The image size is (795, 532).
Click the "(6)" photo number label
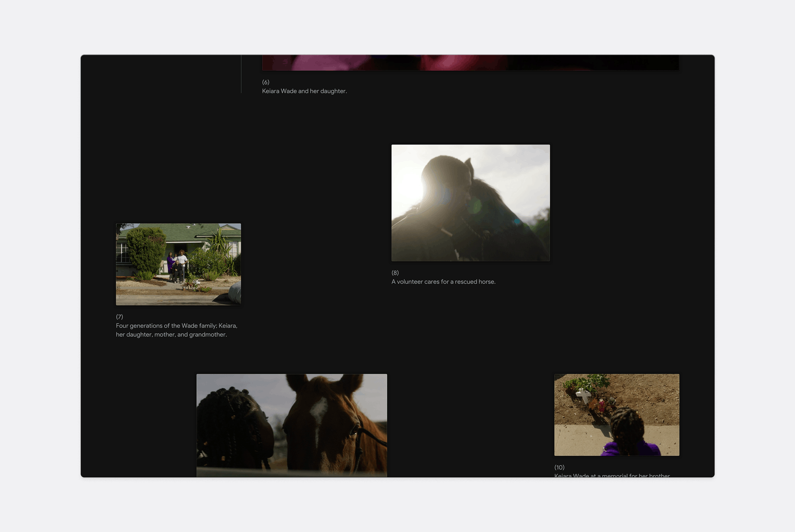click(x=266, y=82)
